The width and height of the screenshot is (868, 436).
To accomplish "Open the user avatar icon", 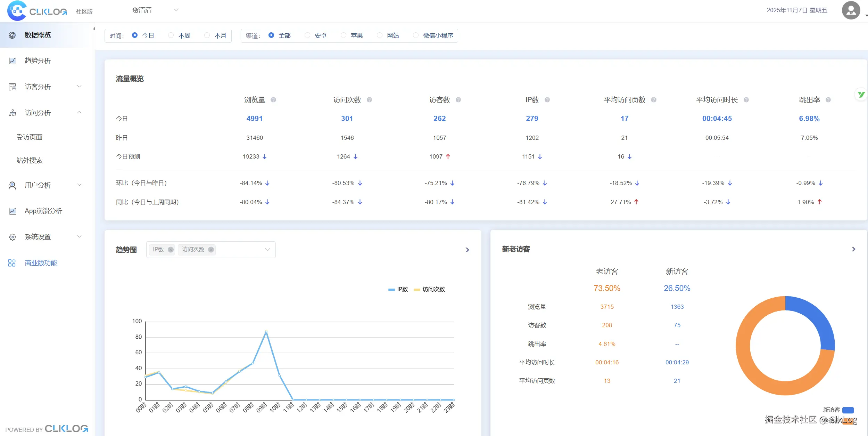I will click(x=851, y=10).
